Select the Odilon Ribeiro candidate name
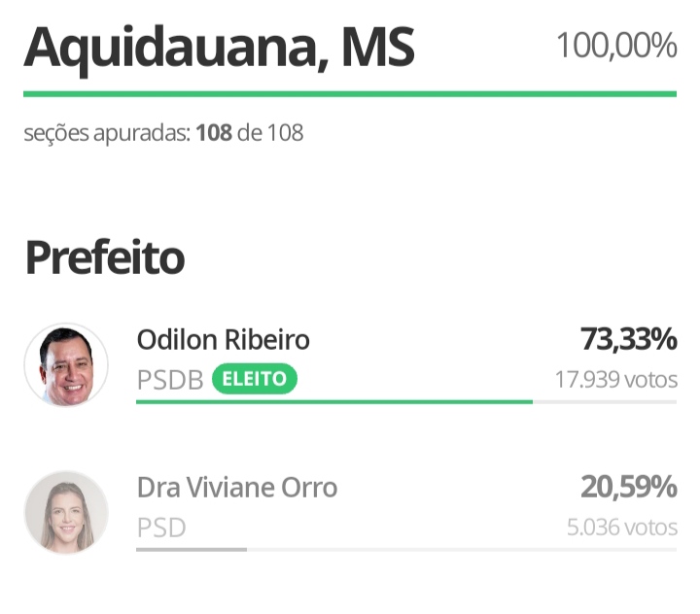 [223, 340]
